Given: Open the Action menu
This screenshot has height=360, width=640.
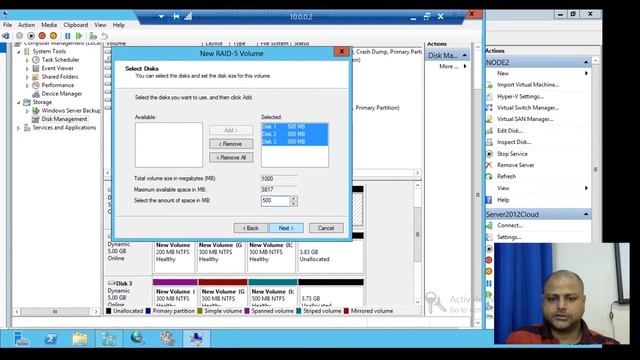Looking at the screenshot, I should 27,25.
